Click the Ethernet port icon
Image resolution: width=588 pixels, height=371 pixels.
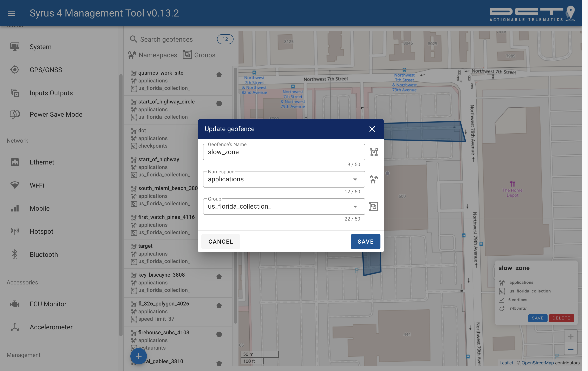point(15,162)
